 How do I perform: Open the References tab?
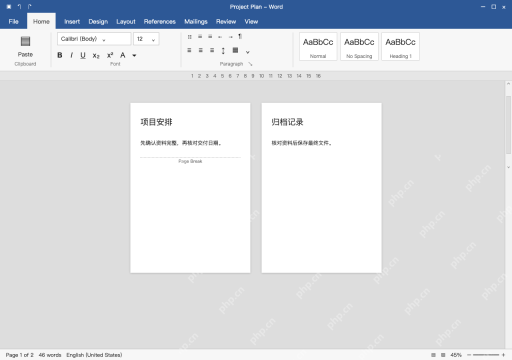pyautogui.click(x=160, y=22)
